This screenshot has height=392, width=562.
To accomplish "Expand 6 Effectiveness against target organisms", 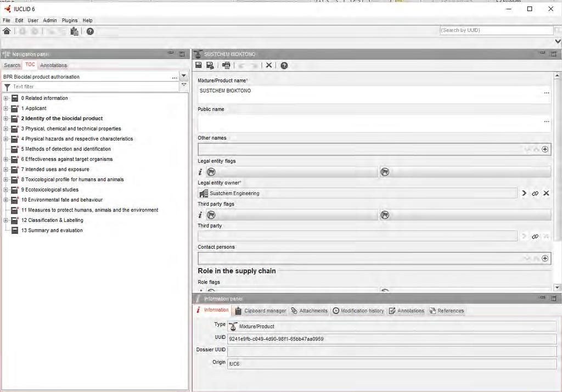I will coord(5,159).
